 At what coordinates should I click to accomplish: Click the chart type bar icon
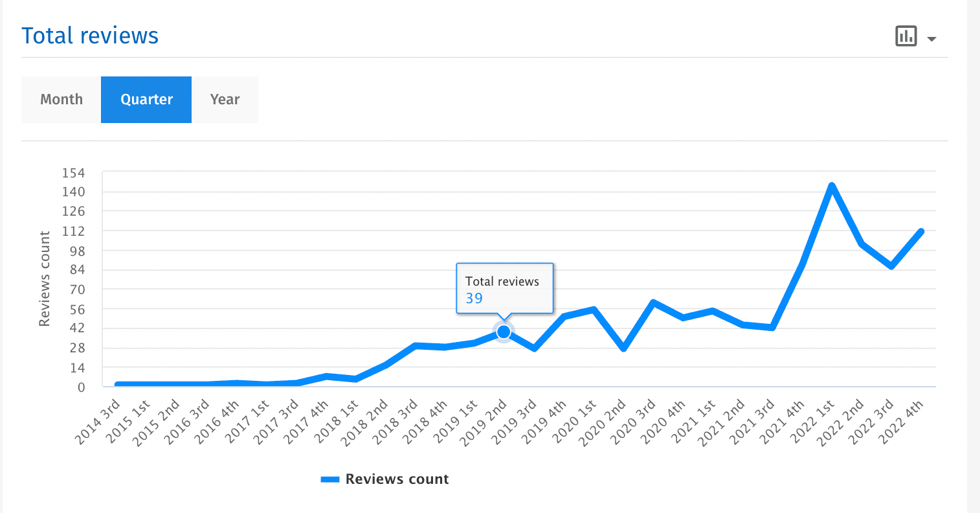click(x=906, y=36)
